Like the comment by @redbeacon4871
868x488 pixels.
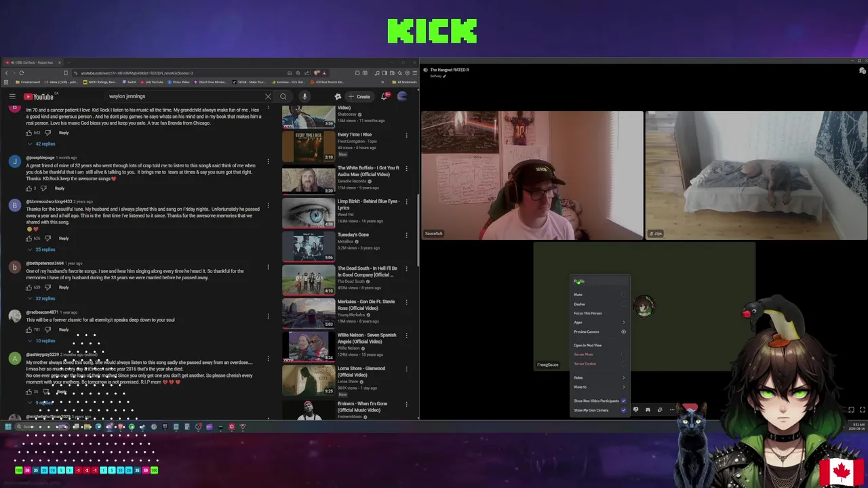click(29, 329)
